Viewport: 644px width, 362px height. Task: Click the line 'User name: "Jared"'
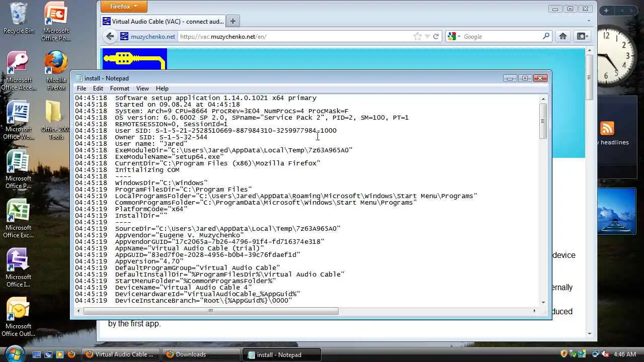click(151, 144)
